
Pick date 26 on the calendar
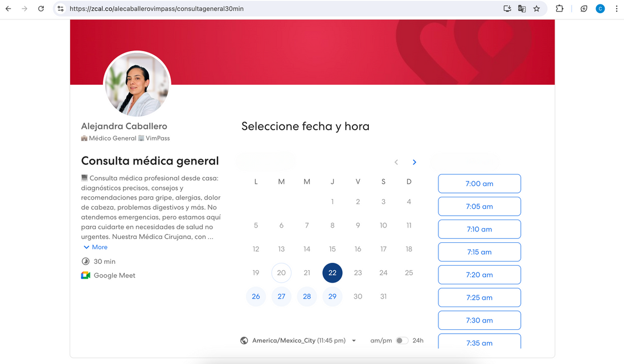[x=256, y=296]
